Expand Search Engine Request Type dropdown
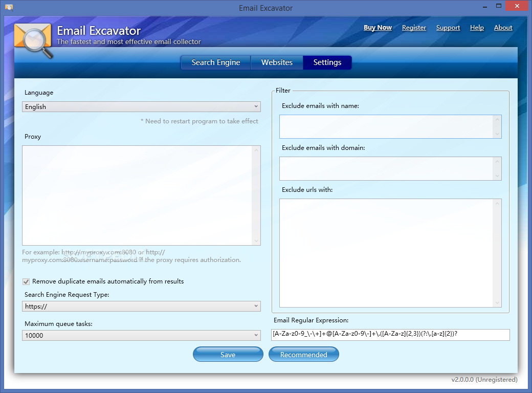The image size is (532, 393). point(141,306)
